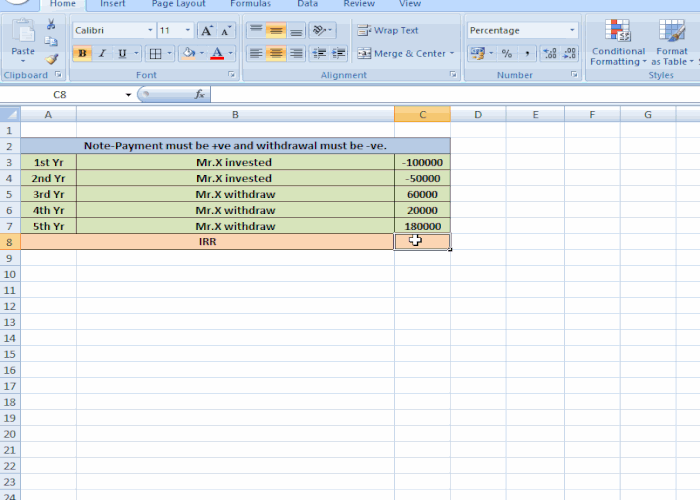Click Accounting Number Format icon
Viewport: 700px width, 500px height.
tap(477, 54)
